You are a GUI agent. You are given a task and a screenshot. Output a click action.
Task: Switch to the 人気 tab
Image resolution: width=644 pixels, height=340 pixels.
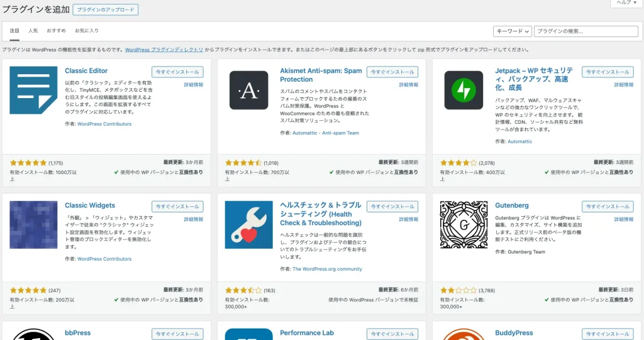33,31
